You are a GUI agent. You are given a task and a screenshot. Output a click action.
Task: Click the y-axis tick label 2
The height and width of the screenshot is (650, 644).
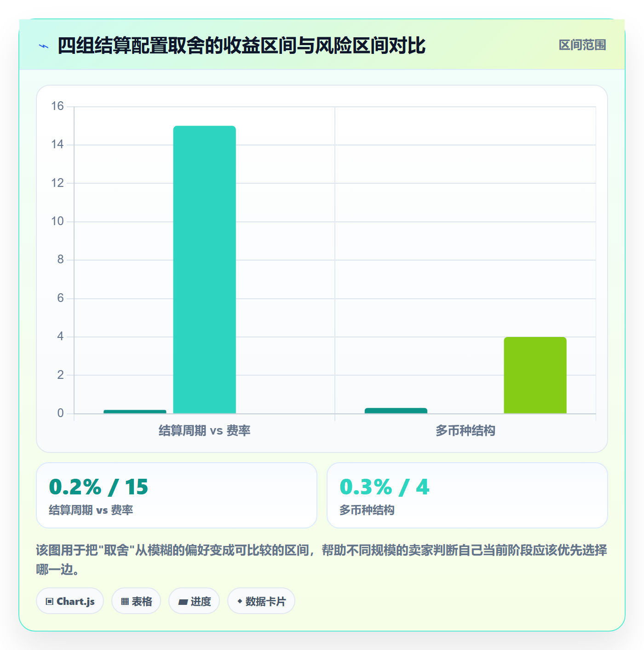(x=60, y=375)
